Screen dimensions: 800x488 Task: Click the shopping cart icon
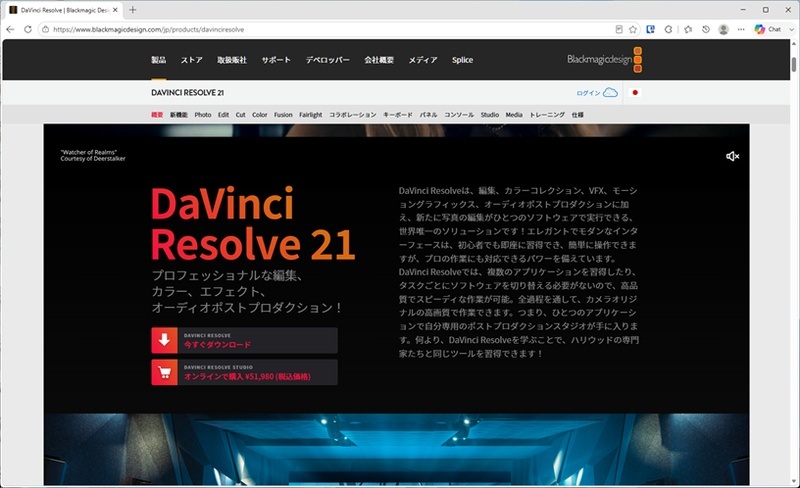[164, 372]
